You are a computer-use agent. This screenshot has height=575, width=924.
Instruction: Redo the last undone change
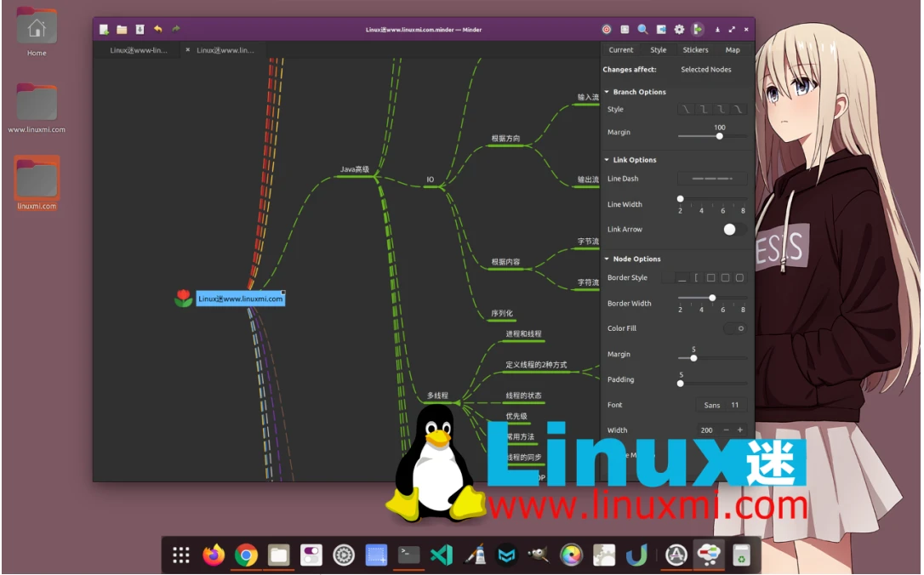pyautogui.click(x=174, y=28)
